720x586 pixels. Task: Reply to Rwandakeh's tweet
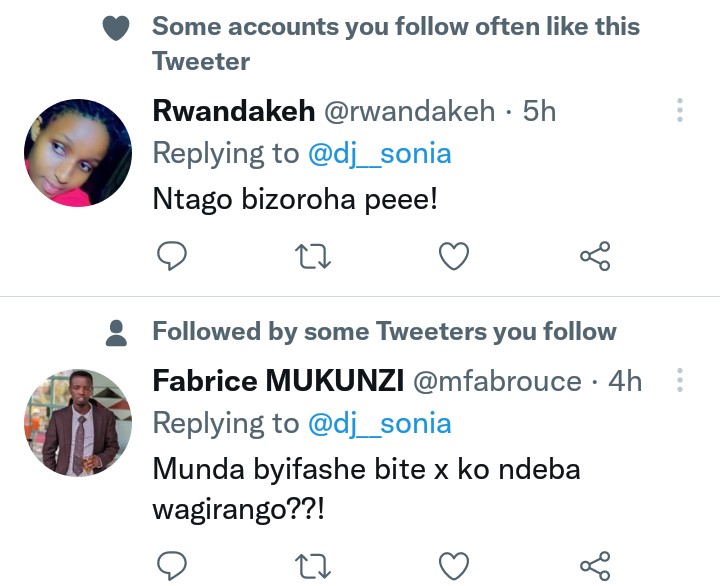click(x=173, y=258)
